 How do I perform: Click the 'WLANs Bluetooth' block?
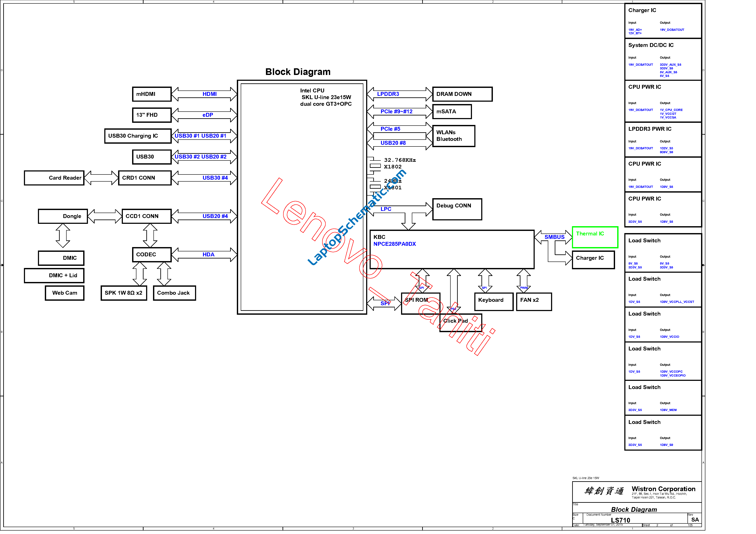coord(454,136)
